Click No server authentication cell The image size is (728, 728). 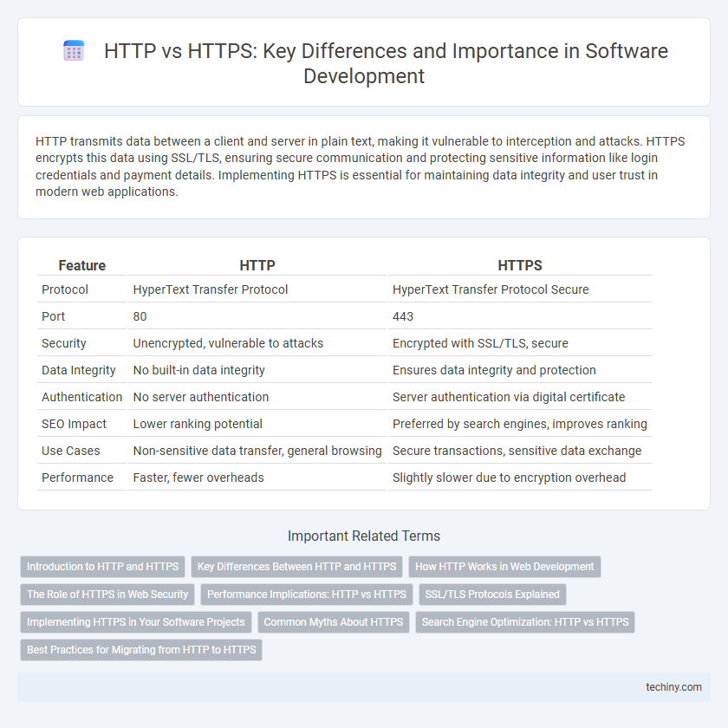[257, 398]
